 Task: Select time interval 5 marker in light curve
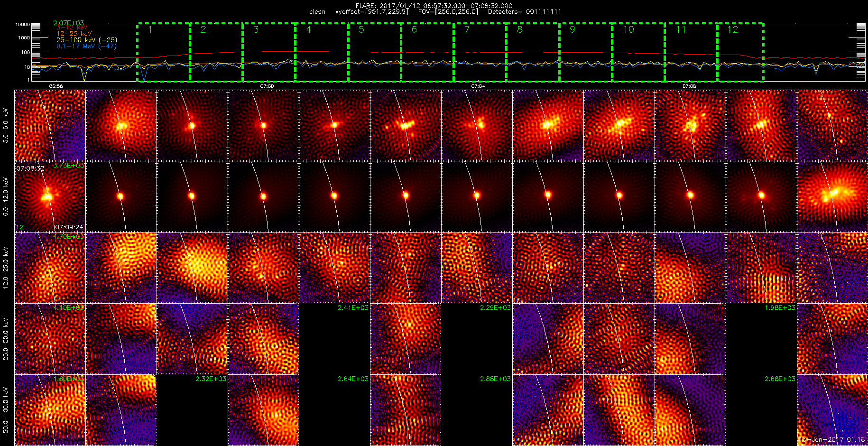pyautogui.click(x=361, y=29)
